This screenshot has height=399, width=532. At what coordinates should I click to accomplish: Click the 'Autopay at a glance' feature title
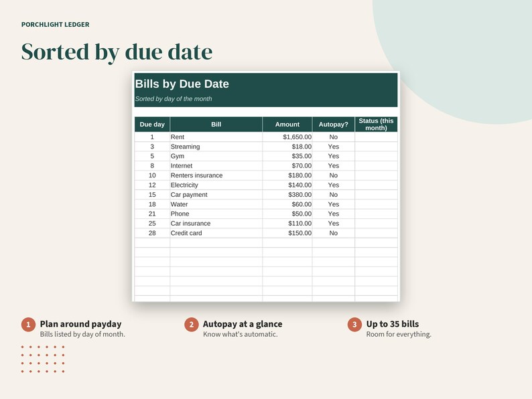[243, 324]
